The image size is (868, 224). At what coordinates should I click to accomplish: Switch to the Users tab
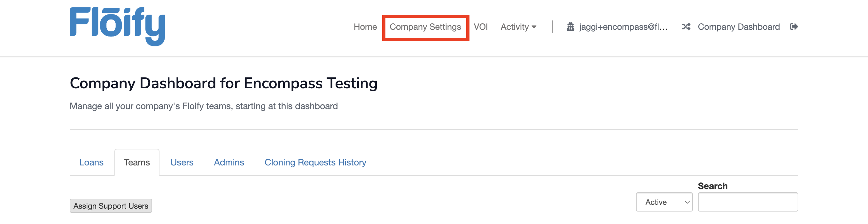pos(182,162)
